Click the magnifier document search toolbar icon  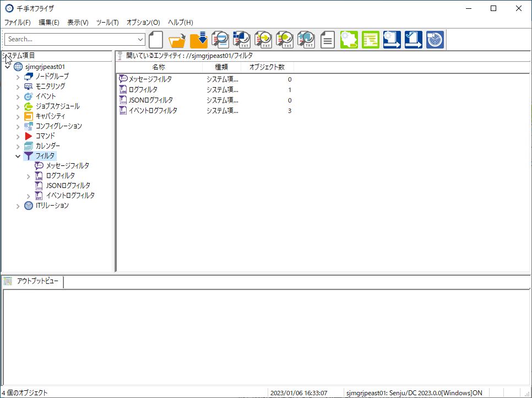pos(220,39)
